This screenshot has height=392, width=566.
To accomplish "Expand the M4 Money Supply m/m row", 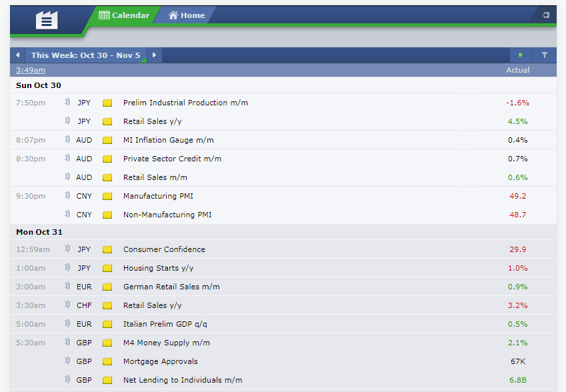I will tap(283, 343).
